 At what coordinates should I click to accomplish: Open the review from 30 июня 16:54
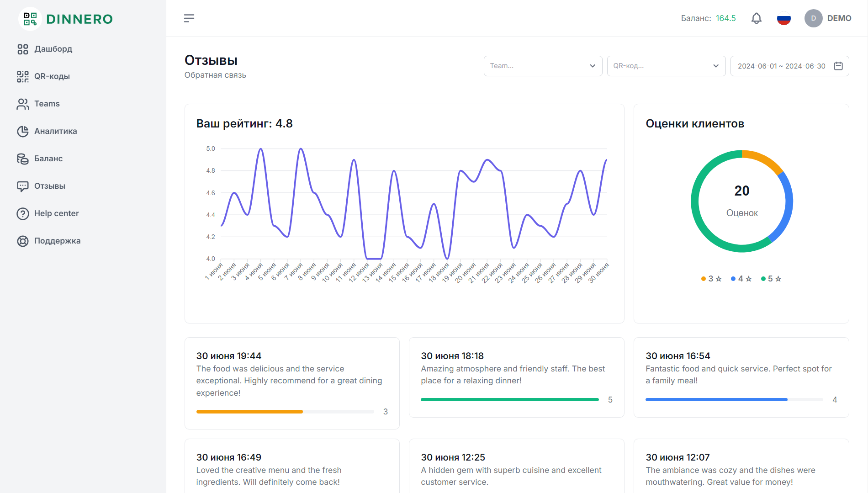(741, 377)
